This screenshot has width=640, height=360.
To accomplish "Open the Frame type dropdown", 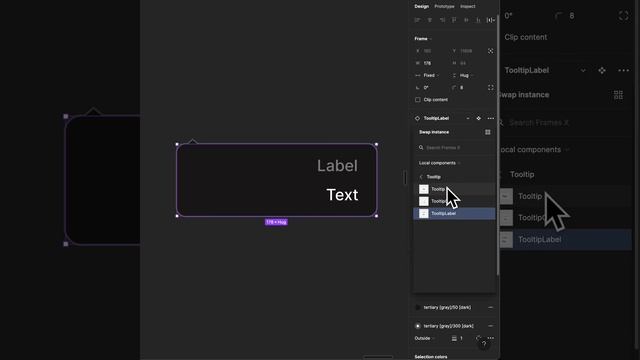I will pyautogui.click(x=423, y=39).
